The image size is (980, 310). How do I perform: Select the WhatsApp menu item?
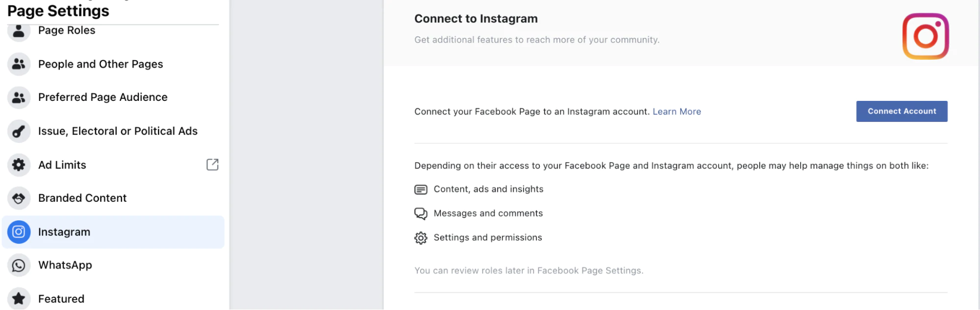(65, 265)
